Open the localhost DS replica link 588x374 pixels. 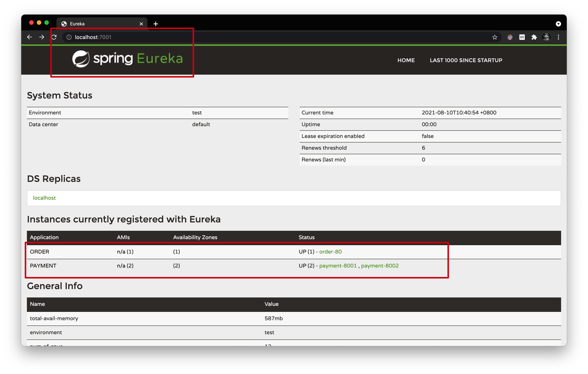point(44,198)
